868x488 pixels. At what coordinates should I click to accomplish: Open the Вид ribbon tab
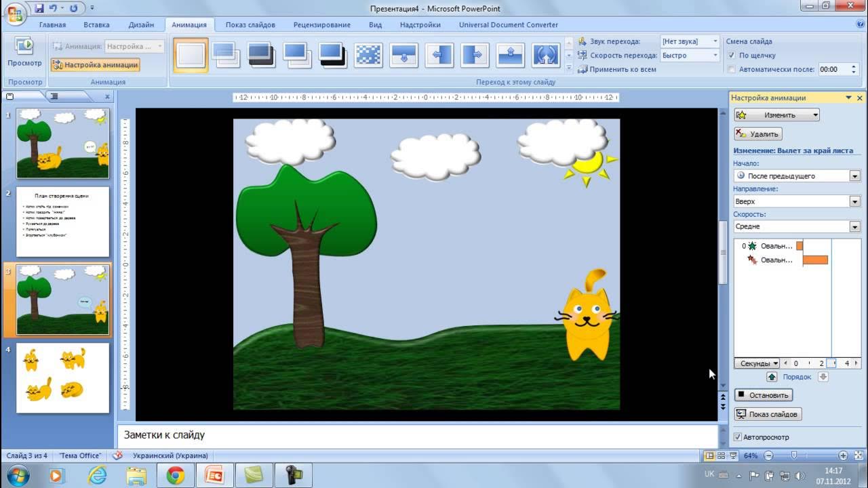(375, 24)
